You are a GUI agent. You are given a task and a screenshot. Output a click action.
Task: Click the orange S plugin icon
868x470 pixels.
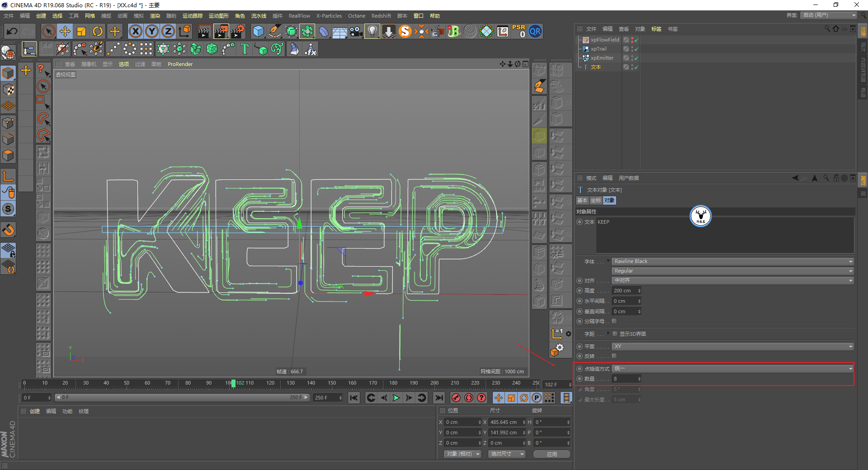pyautogui.click(x=405, y=31)
